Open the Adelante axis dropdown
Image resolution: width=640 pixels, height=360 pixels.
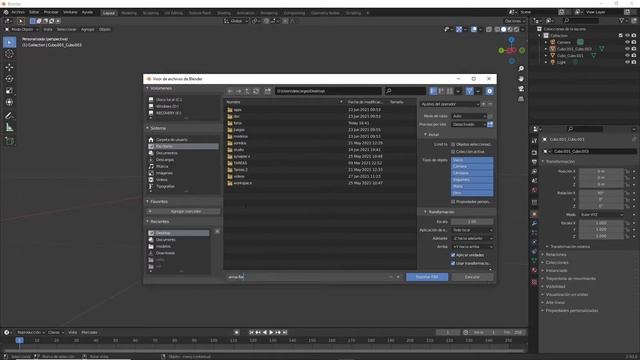pos(472,238)
